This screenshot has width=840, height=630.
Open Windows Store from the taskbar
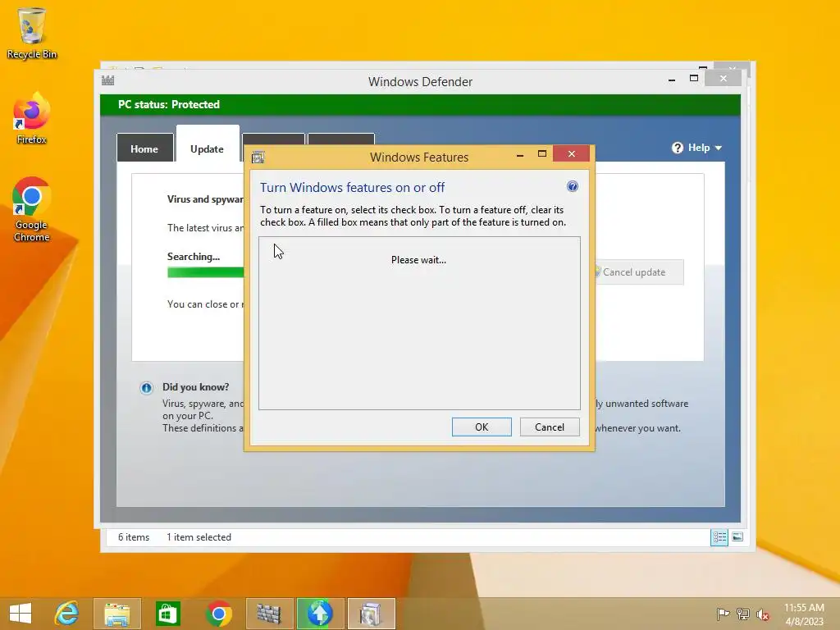point(167,614)
